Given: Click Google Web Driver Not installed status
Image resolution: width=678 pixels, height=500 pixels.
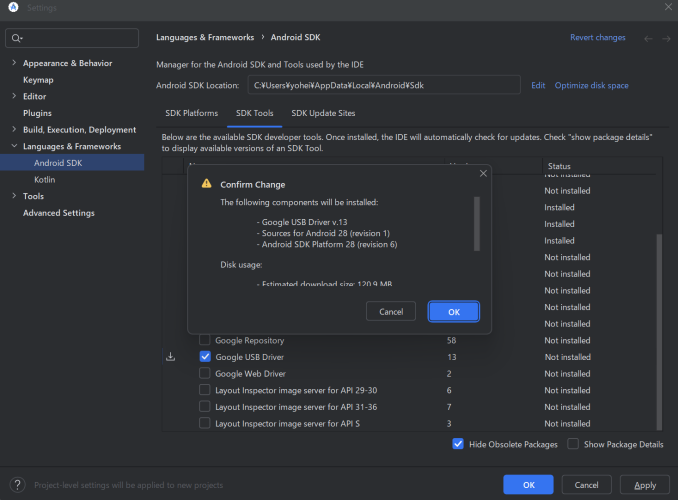Looking at the screenshot, I should click(567, 374).
